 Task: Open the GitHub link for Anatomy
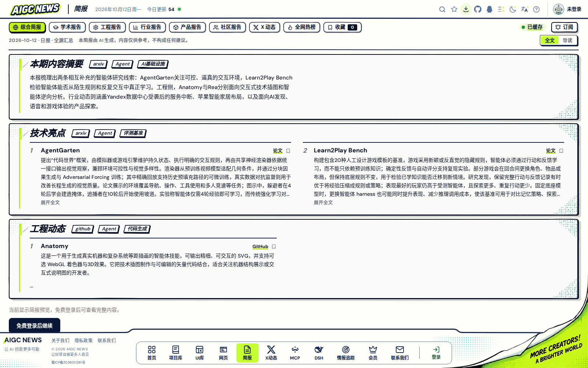point(260,247)
